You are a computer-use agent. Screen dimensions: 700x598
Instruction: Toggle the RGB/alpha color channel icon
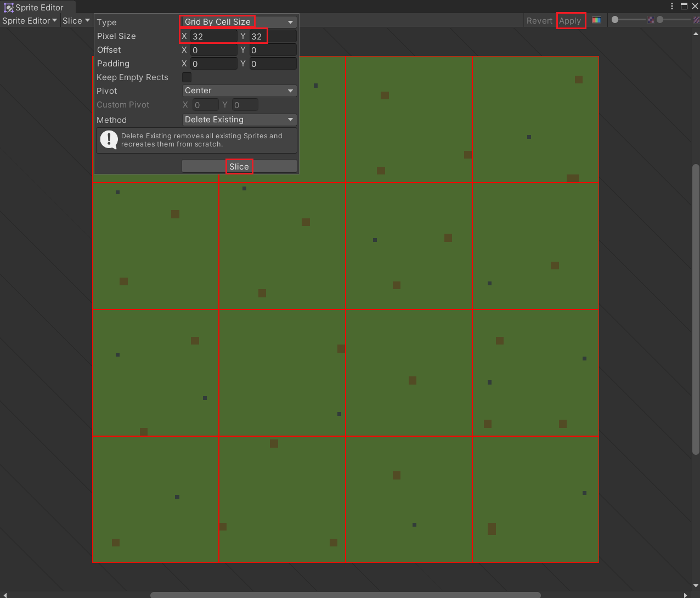pos(596,20)
